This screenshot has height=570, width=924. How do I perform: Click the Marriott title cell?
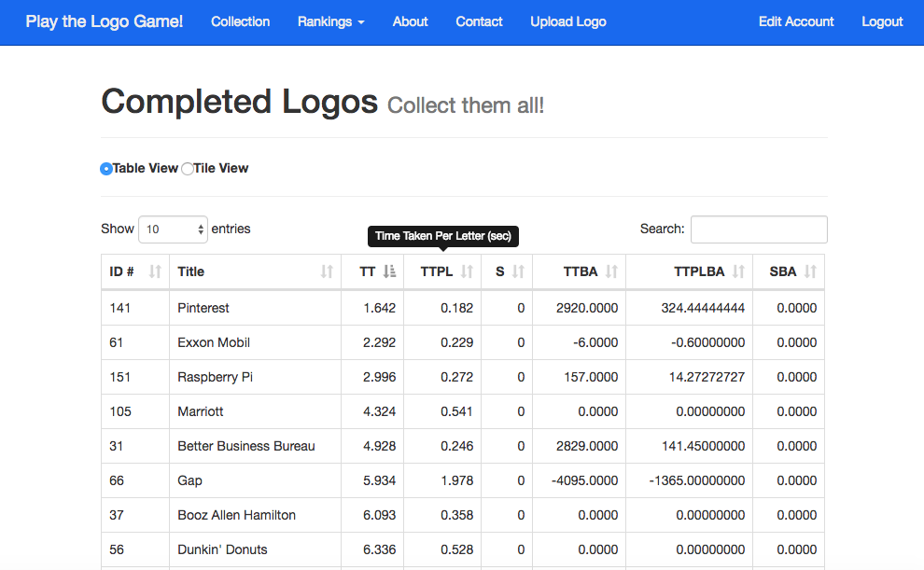tap(255, 411)
